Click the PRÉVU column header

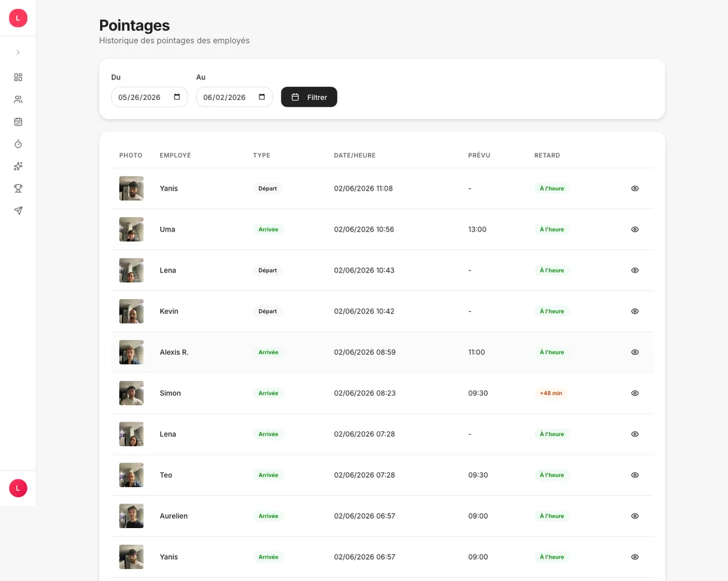point(479,156)
